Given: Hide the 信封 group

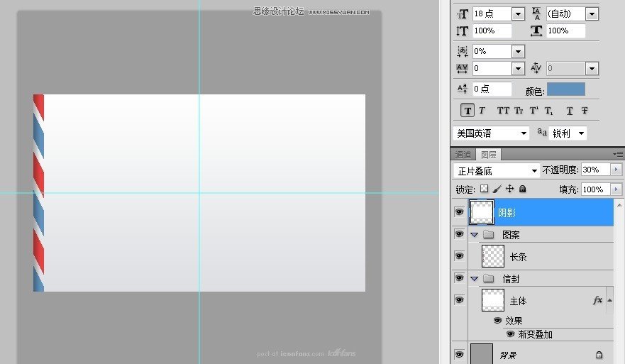Looking at the screenshot, I should 459,277.
